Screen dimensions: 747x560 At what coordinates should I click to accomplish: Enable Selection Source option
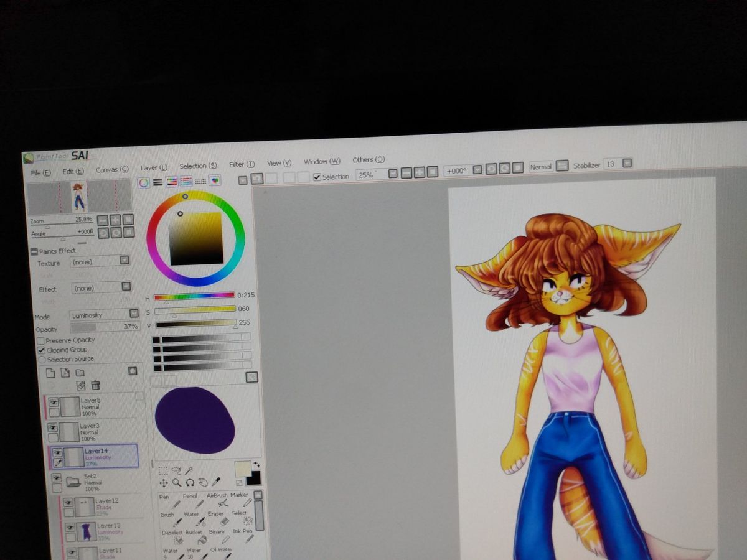coord(42,360)
